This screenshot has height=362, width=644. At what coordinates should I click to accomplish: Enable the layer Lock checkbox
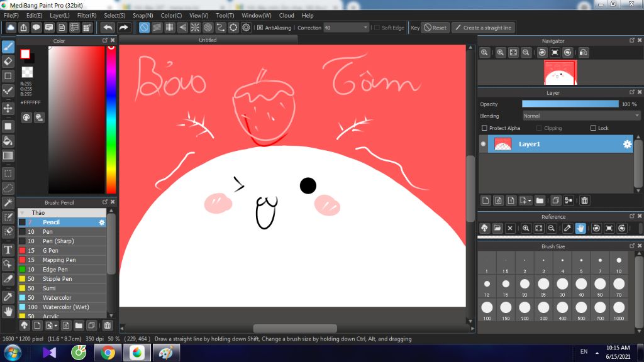593,128
